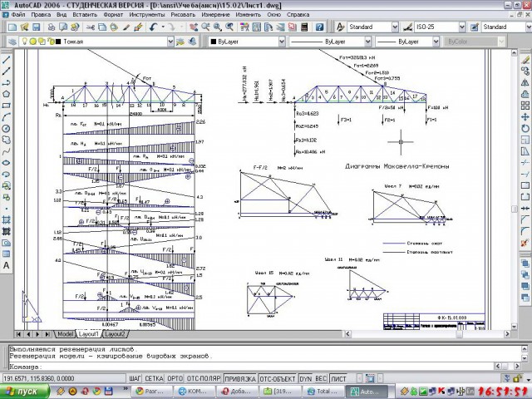Select the Multiline Text tool A
532x399 pixels.
[x=6, y=265]
